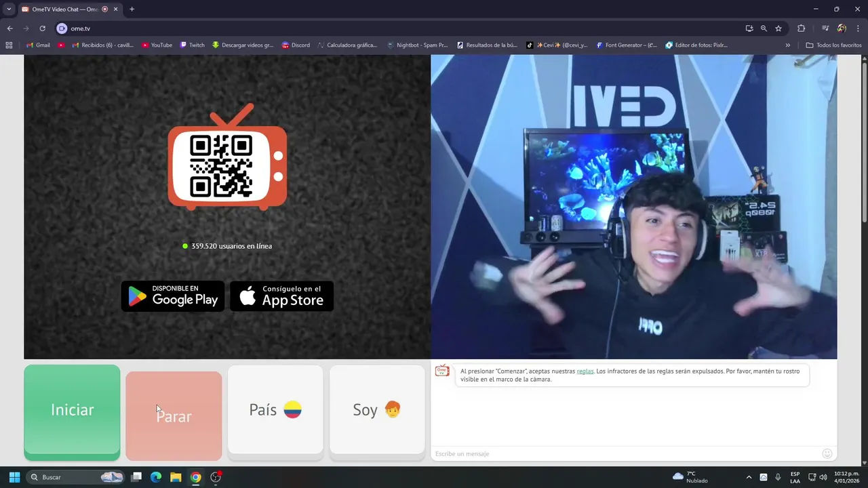
Task: Click the OmeTV QR code TV logo
Action: tap(227, 157)
